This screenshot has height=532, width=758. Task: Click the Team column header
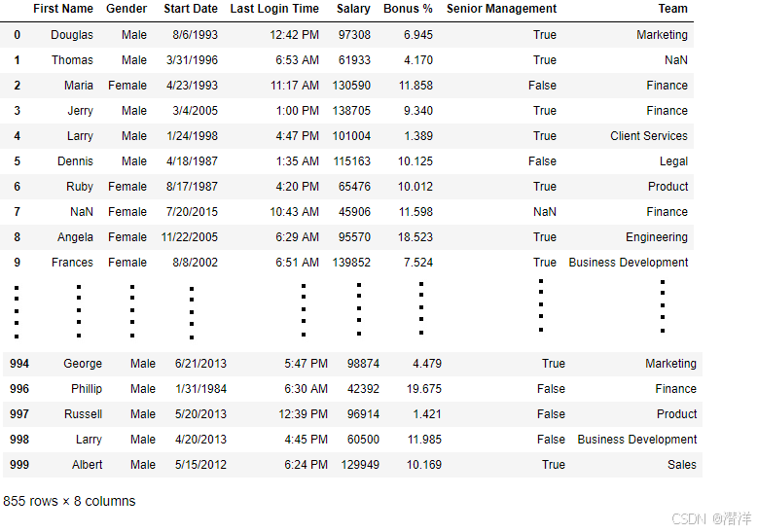[673, 9]
